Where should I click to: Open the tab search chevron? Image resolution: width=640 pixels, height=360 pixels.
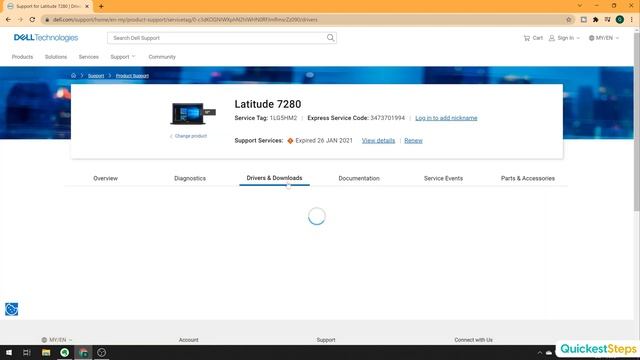580,6
